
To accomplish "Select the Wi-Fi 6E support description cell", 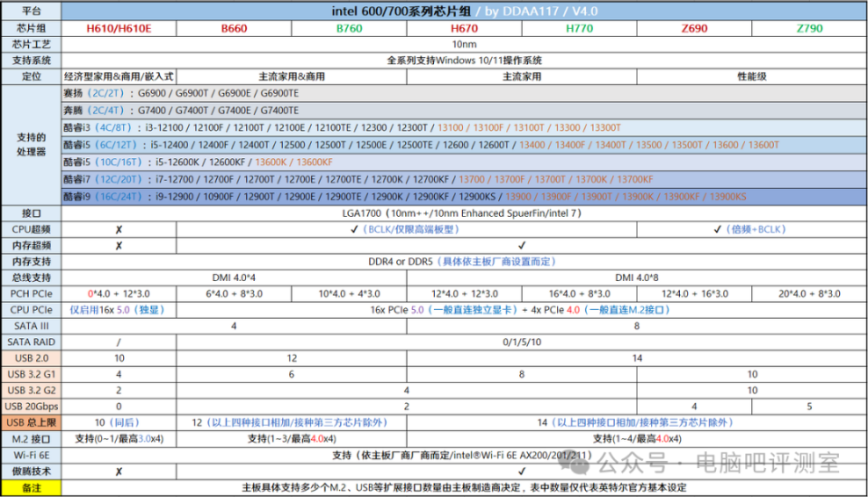I will pos(464,455).
